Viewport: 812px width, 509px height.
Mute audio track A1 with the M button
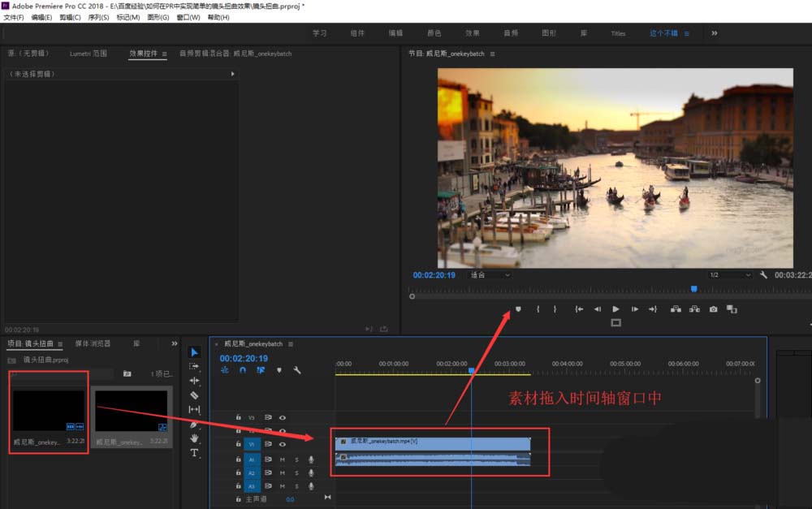(x=283, y=459)
